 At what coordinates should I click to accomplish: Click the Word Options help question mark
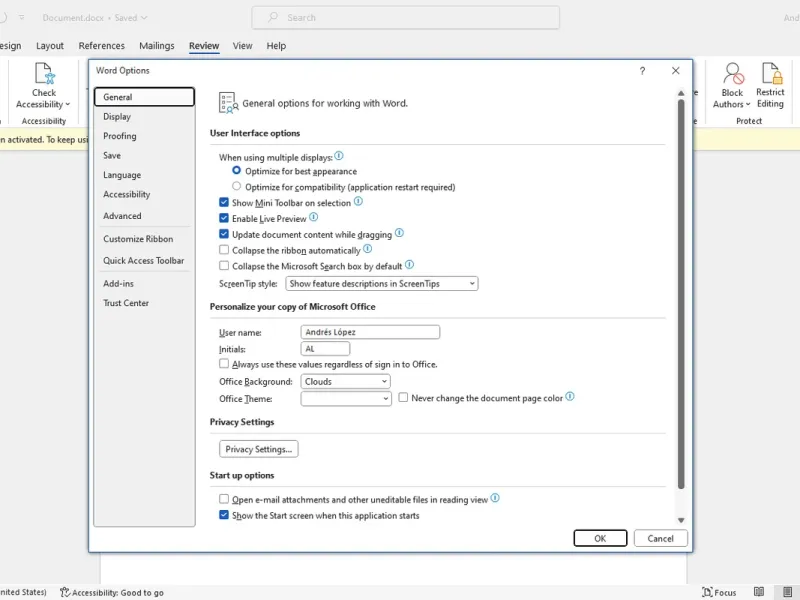tap(642, 71)
